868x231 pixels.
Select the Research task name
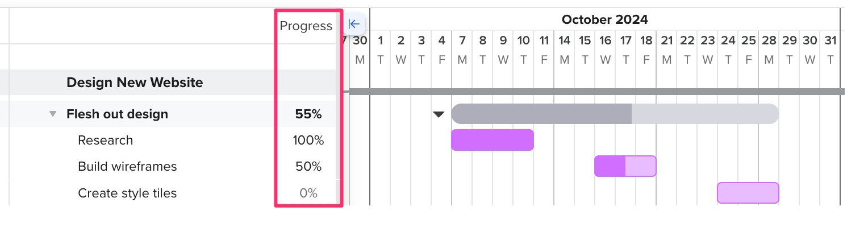coord(105,140)
